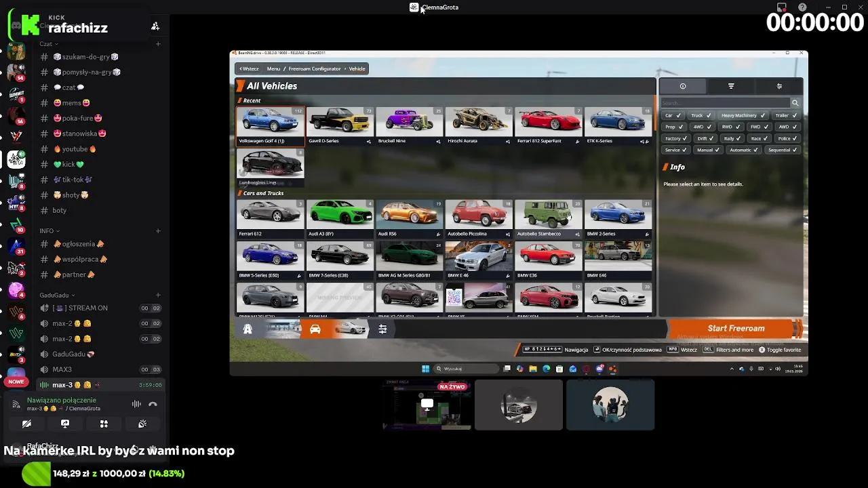
Task: Click Filters and more hint
Action: (728, 350)
